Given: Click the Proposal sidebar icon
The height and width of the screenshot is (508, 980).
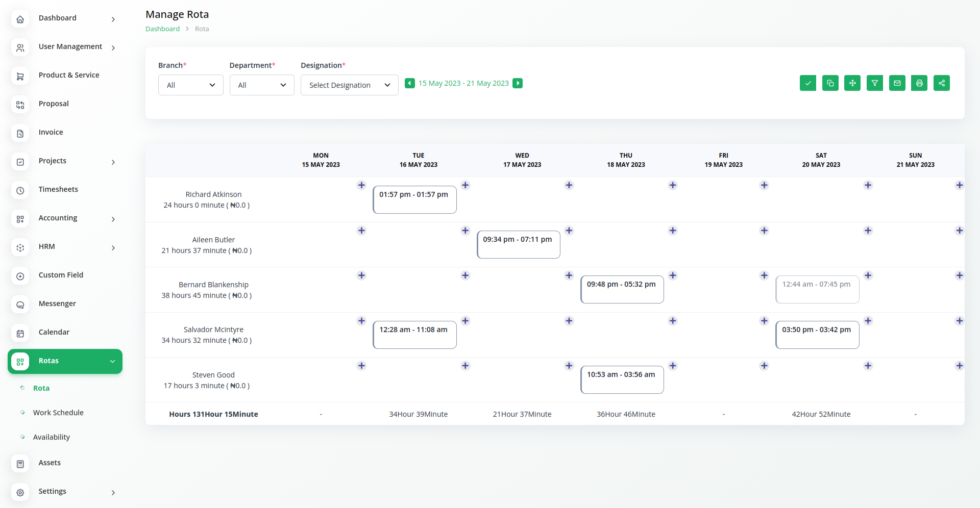Looking at the screenshot, I should click(x=20, y=105).
